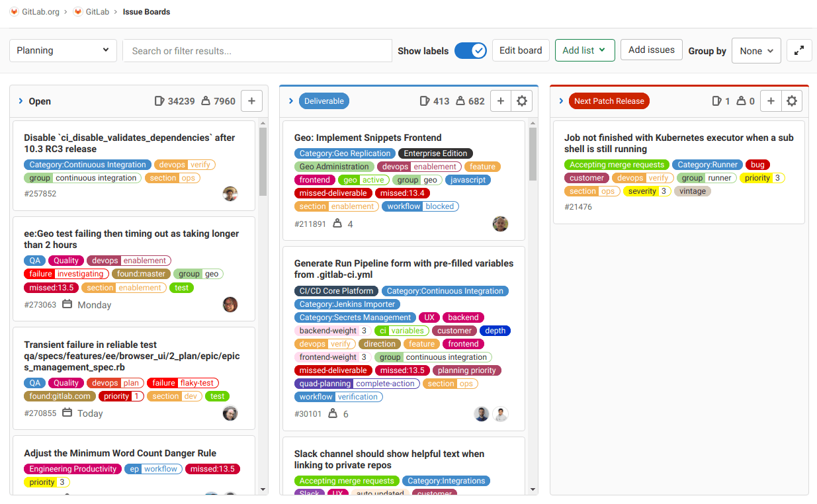Viewport: 817px width, 504px height.
Task: Click the plus icon on Next Patch Release list
Action: [x=771, y=101]
